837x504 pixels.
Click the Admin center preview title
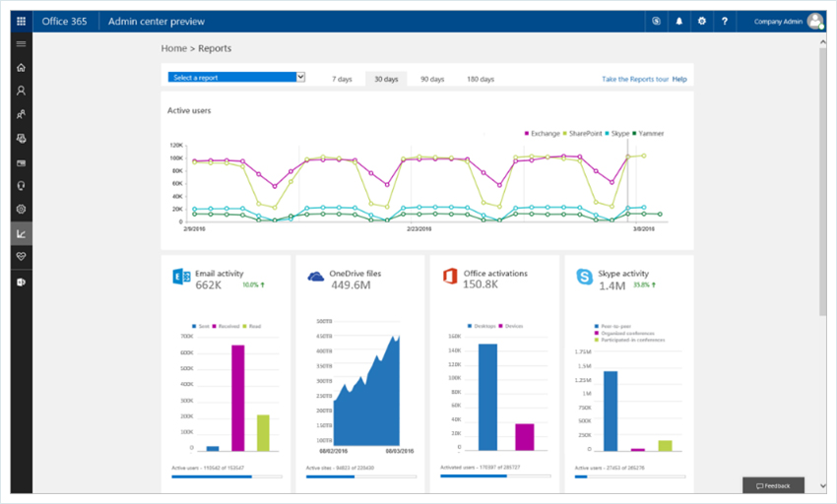157,22
